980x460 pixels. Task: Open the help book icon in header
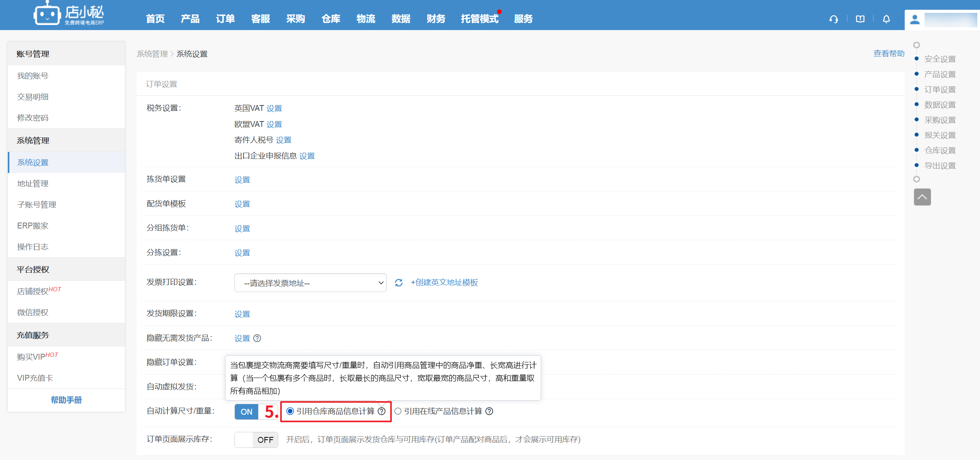click(x=860, y=19)
